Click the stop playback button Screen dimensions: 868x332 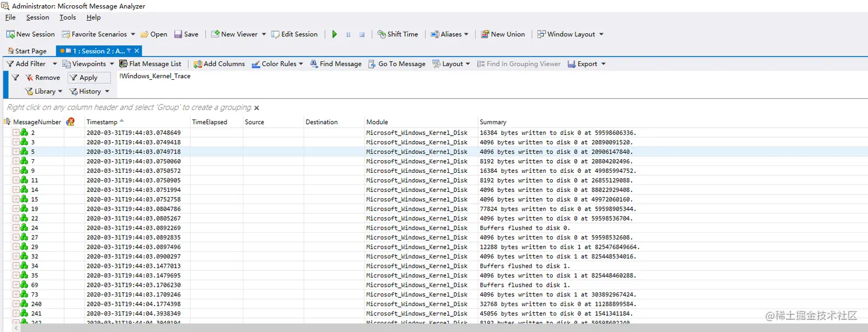click(x=362, y=34)
